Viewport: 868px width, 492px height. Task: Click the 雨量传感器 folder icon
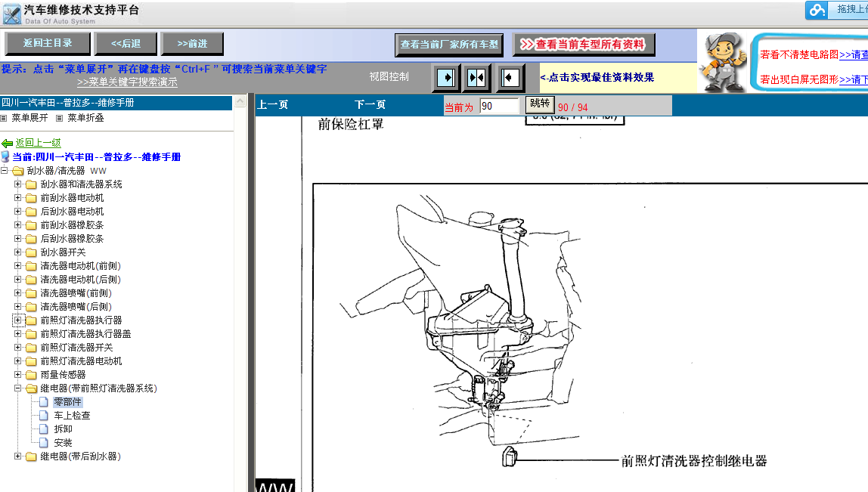(x=31, y=375)
